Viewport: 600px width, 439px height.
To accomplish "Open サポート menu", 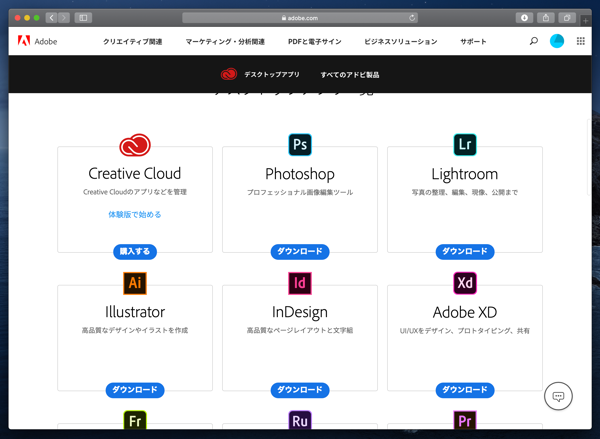I will point(473,41).
